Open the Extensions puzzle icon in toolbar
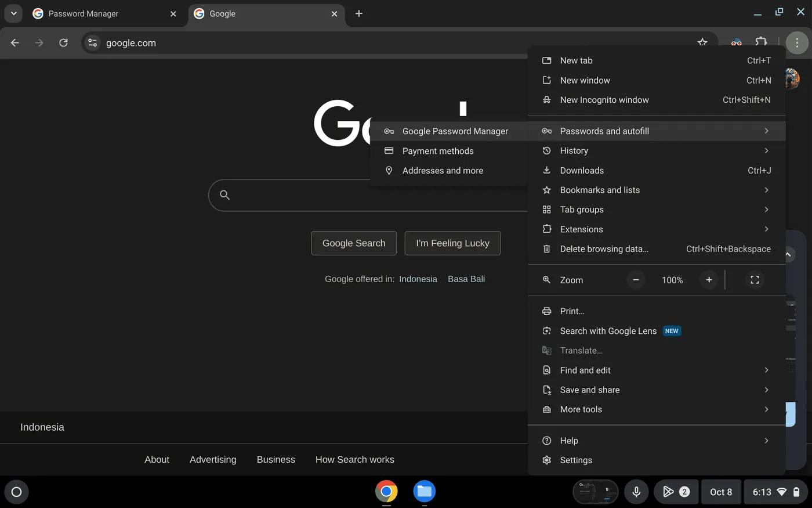This screenshot has height=508, width=812. click(762, 42)
